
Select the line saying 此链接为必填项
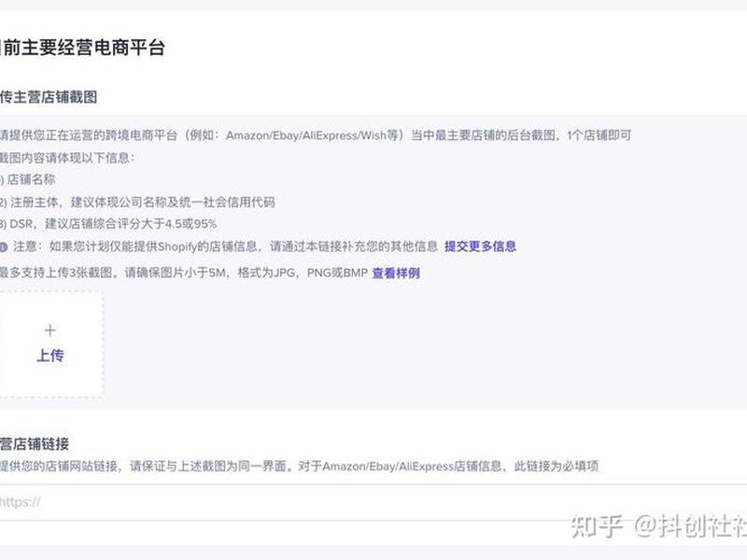point(299,466)
